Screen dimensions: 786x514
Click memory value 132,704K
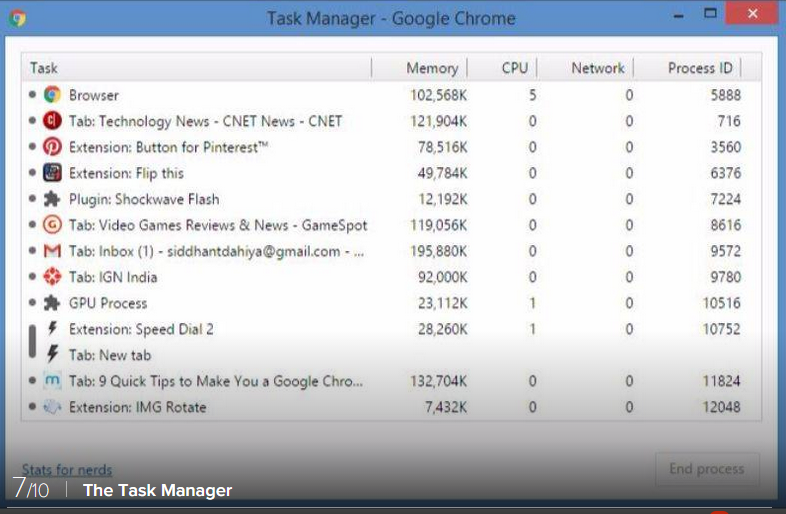pyautogui.click(x=439, y=381)
